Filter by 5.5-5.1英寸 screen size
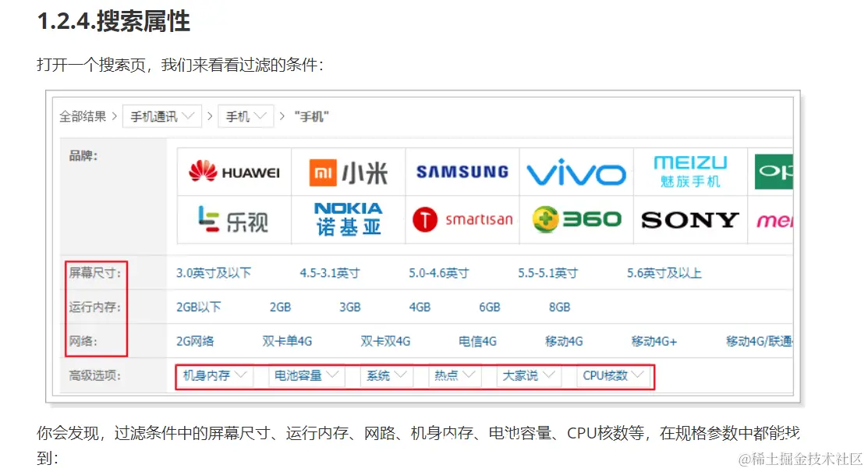Screen dimensions: 868x472 (547, 272)
